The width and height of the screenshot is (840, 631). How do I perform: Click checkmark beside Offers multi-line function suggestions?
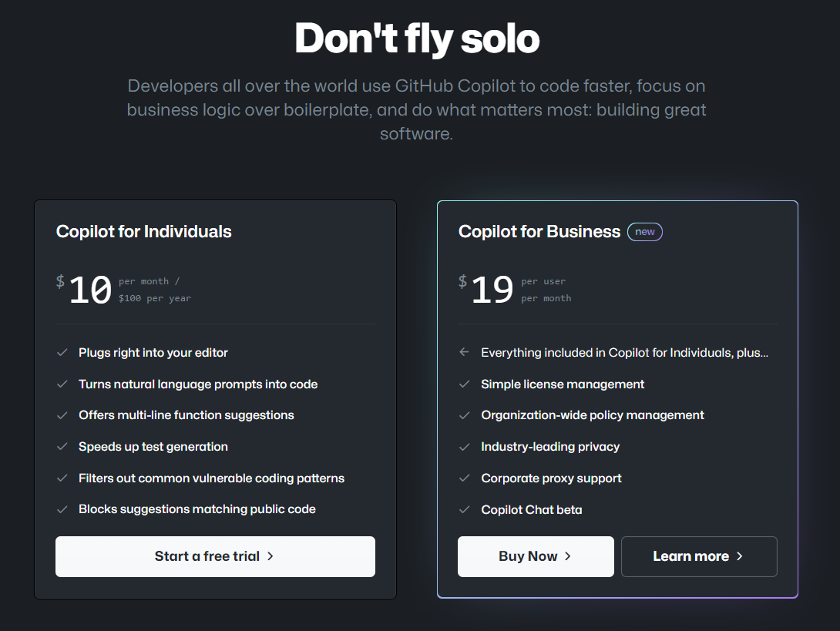[62, 415]
